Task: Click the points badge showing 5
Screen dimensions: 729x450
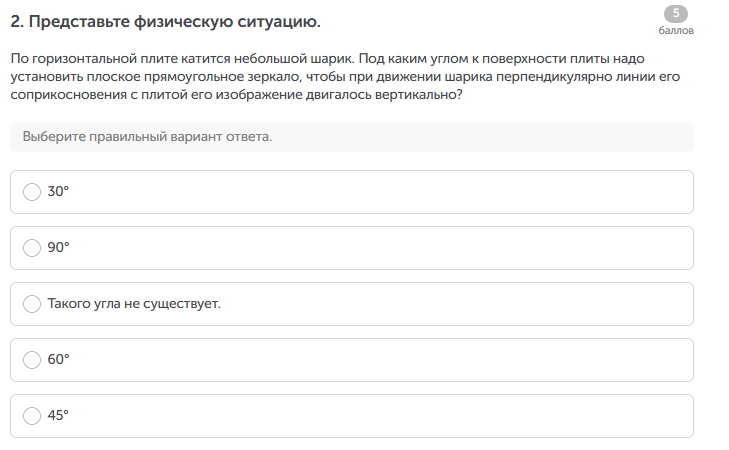Action: coord(676,14)
